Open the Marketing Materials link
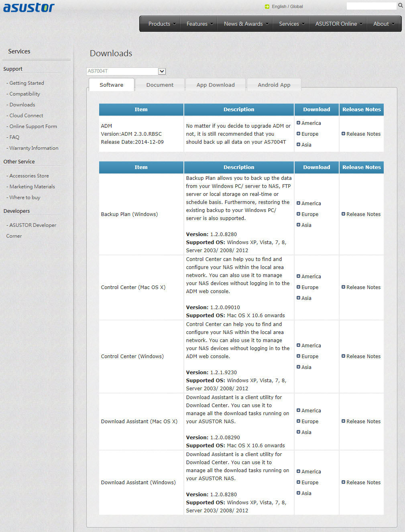 click(x=32, y=187)
